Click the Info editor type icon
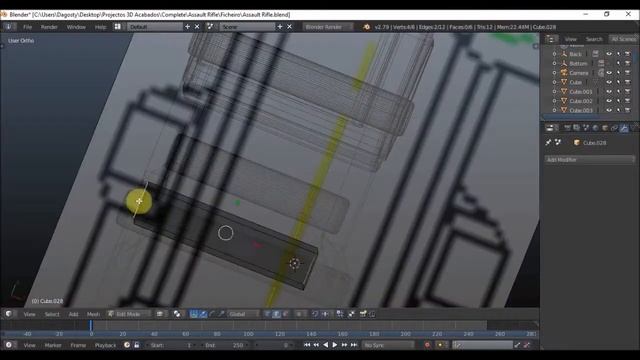 tap(9, 27)
